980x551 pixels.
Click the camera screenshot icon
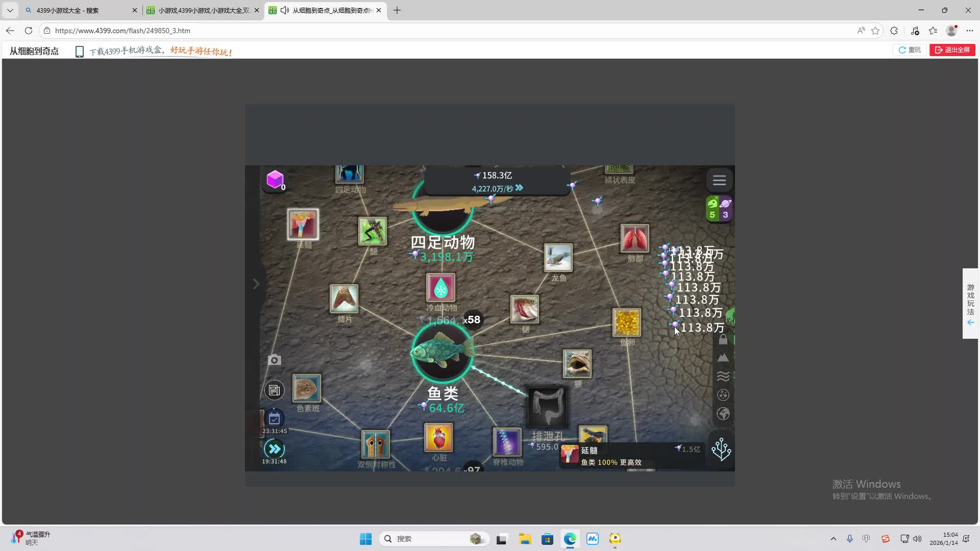(x=274, y=360)
